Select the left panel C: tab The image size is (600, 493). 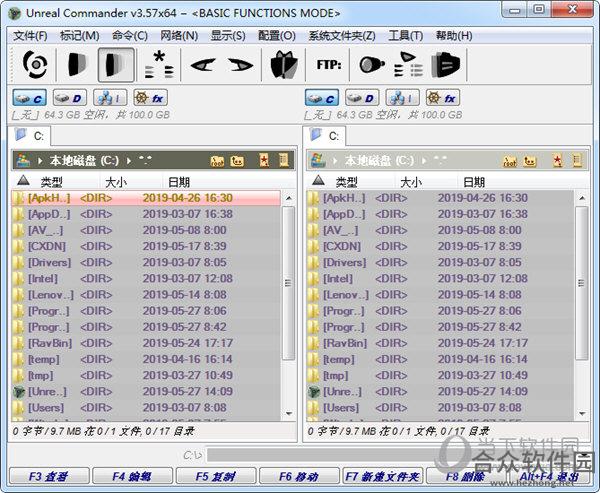point(29,136)
